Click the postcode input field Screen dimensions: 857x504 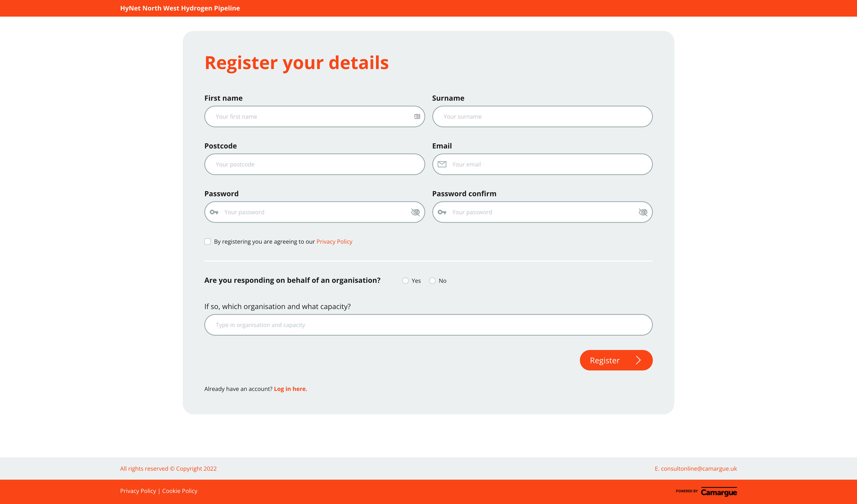(314, 164)
